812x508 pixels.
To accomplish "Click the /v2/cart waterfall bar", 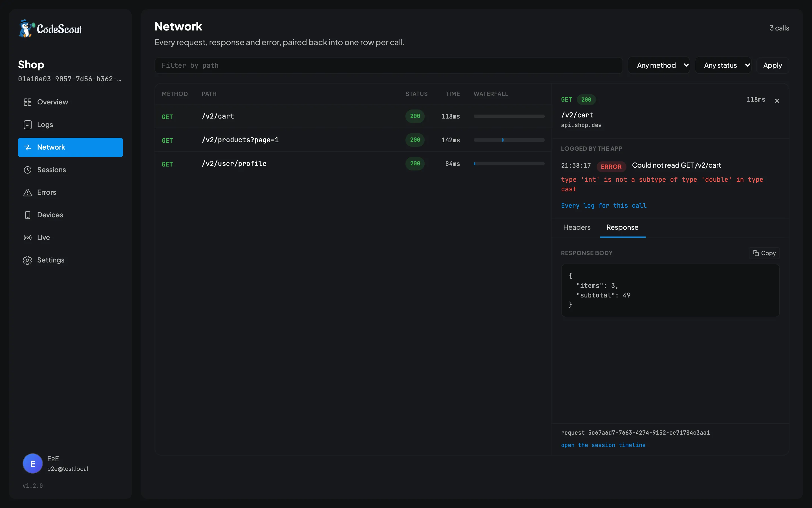I will [x=509, y=116].
